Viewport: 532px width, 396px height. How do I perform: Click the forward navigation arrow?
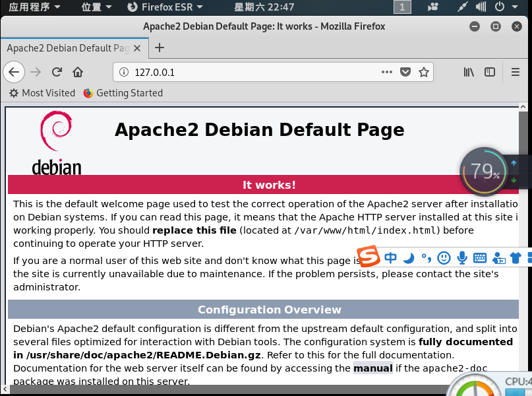(36, 72)
